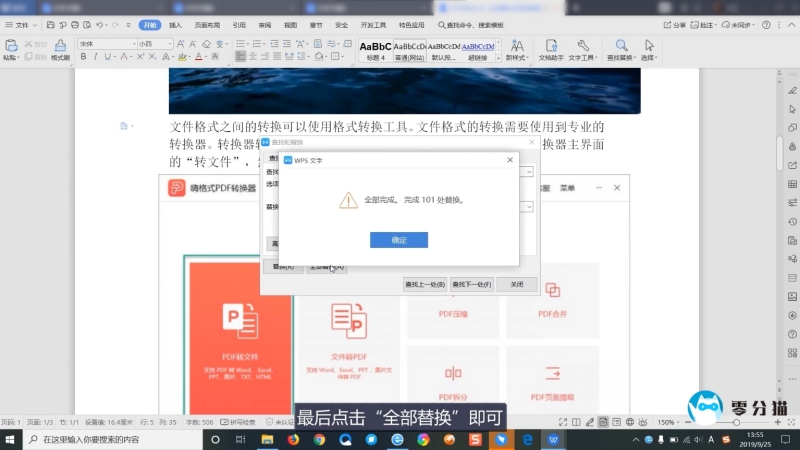Screen dimensions: 800x450
Task: Click the 关闭 button in Find/Replace
Action: point(516,284)
